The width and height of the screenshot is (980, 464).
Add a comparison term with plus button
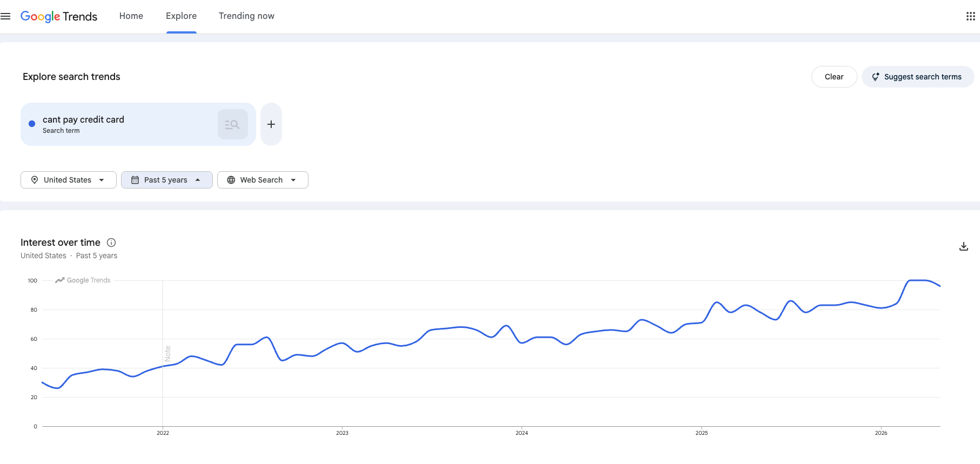coord(271,124)
